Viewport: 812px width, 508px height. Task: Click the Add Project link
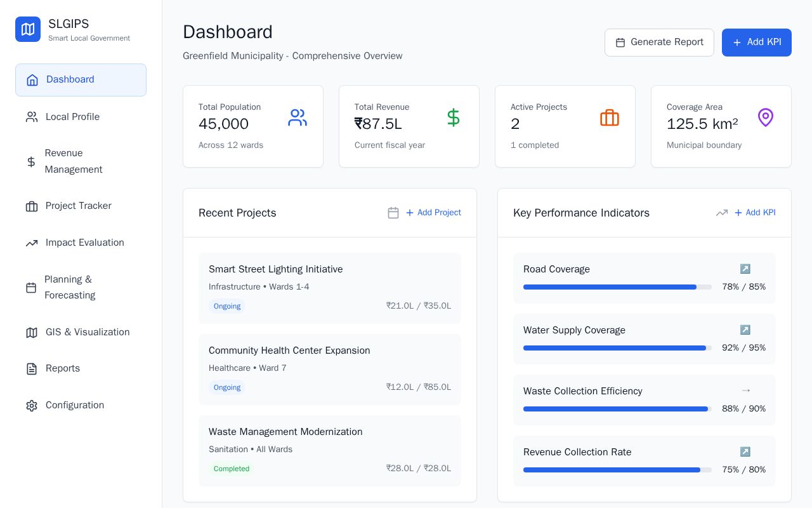[x=433, y=213]
